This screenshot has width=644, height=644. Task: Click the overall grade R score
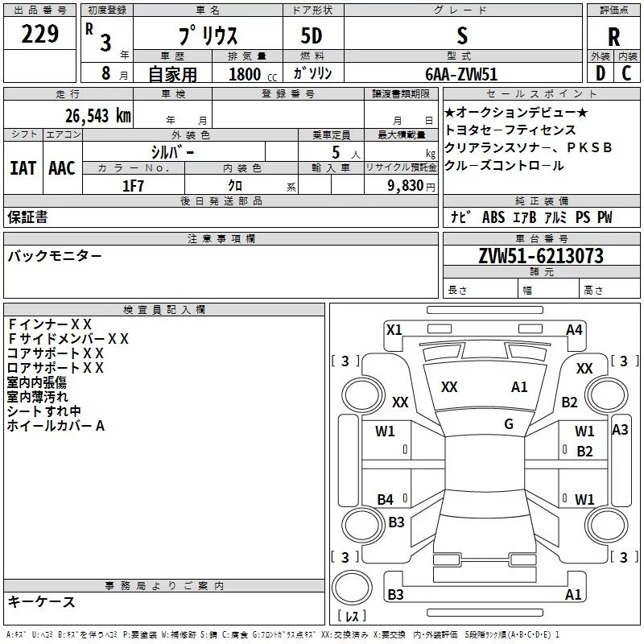point(613,37)
